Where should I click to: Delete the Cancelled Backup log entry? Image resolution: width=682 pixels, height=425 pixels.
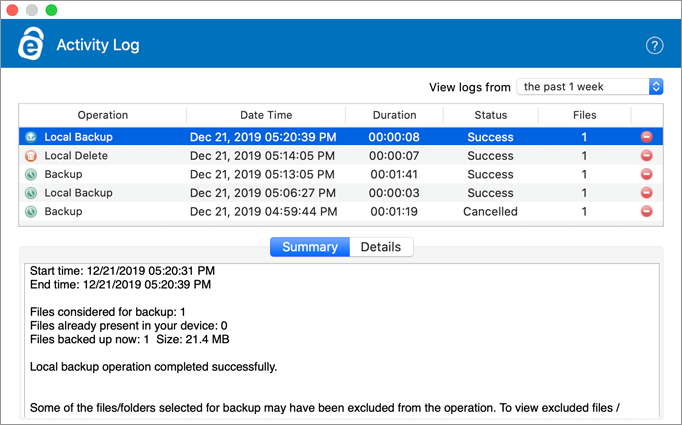[646, 211]
